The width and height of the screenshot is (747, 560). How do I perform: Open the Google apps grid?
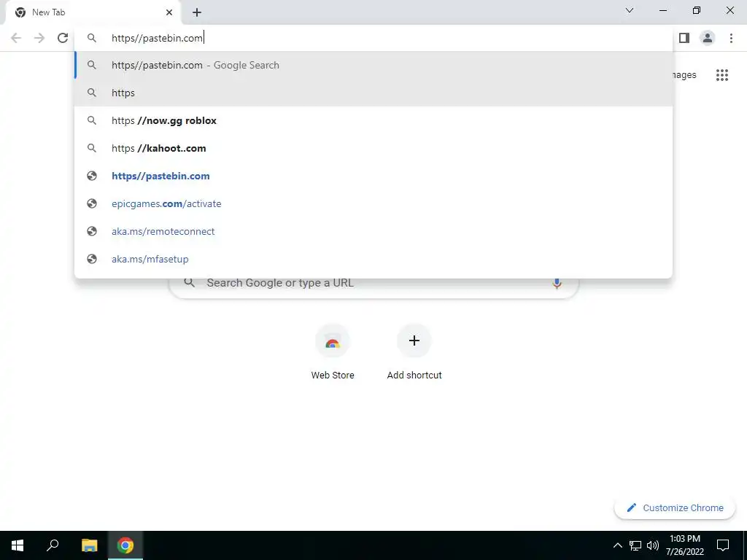[x=722, y=75]
